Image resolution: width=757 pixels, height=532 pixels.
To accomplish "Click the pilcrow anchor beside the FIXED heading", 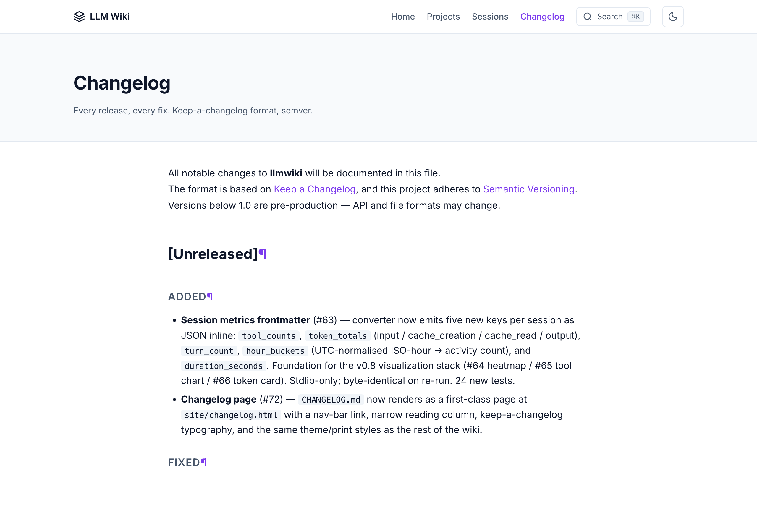I will (x=203, y=462).
